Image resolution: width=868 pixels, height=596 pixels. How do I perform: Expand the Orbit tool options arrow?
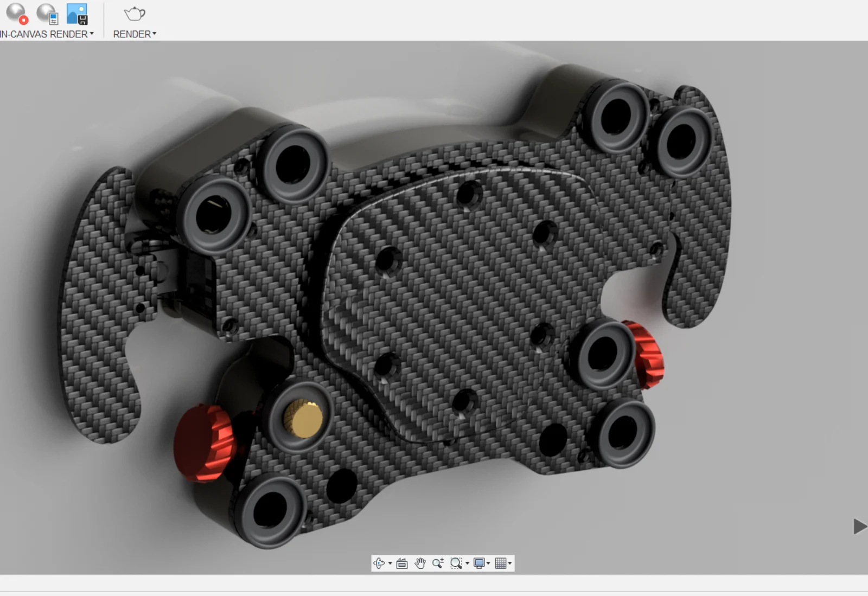[390, 563]
